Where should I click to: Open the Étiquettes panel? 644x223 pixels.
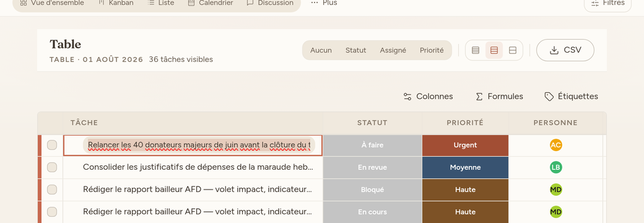coord(572,97)
